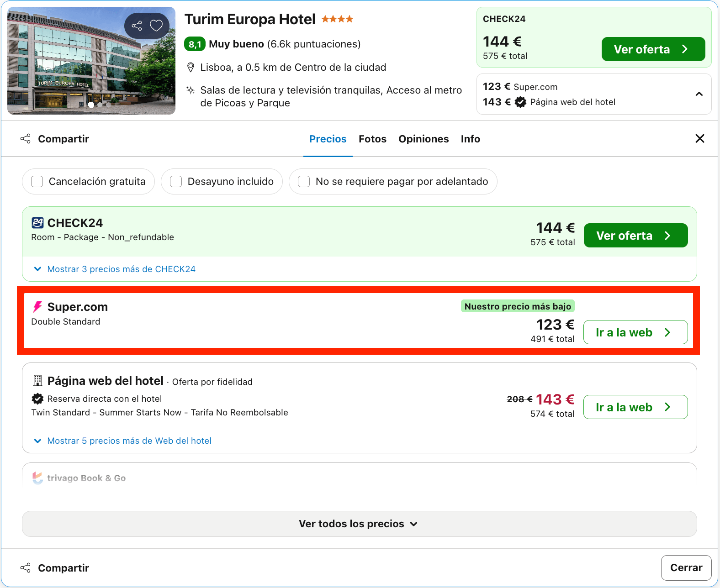
Task: Enable Cancelación gratuita filter
Action: coord(37,182)
